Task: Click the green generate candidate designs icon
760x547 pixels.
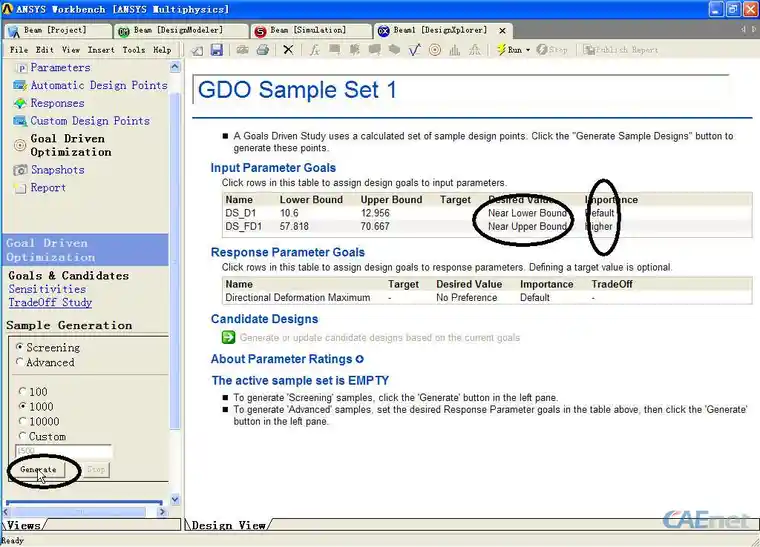Action: click(228, 337)
